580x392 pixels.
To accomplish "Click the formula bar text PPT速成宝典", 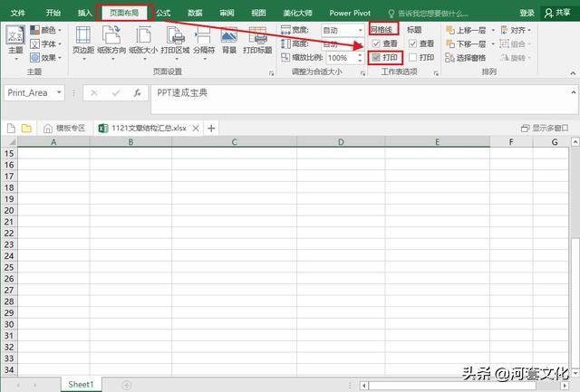I will coord(182,92).
